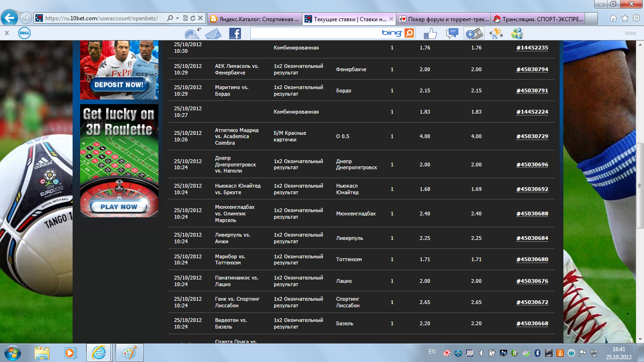Expand the address bar search dropdown arrow

(x=177, y=18)
